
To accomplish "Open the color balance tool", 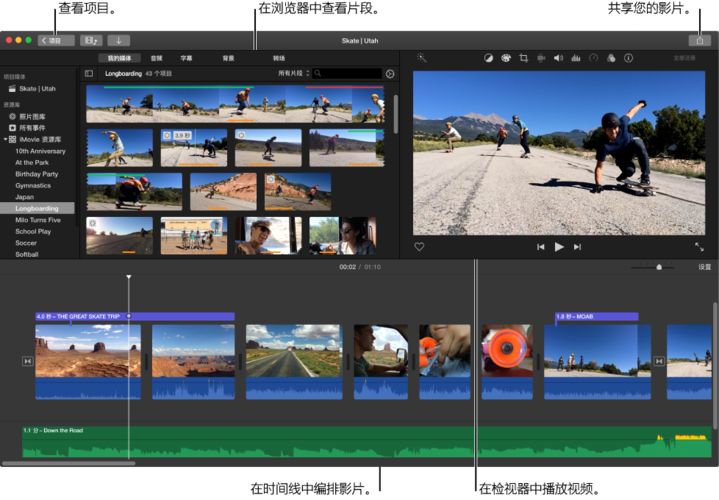I will pyautogui.click(x=488, y=59).
